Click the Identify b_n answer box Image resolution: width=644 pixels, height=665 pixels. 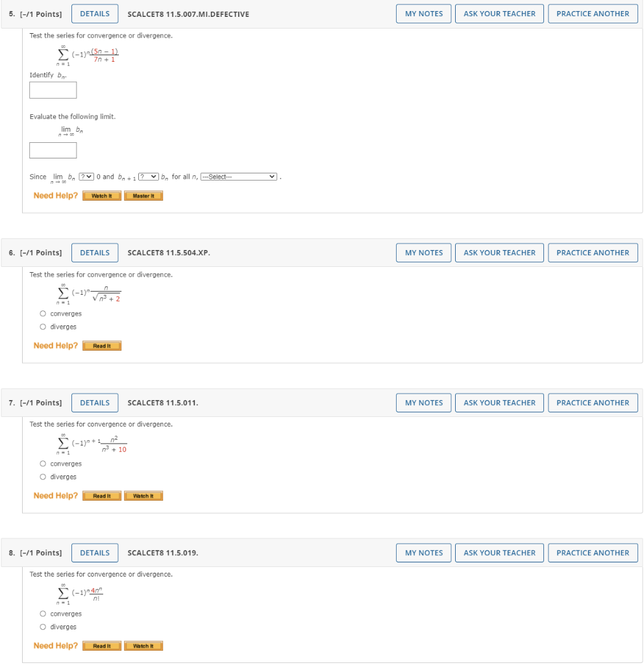[x=53, y=90]
